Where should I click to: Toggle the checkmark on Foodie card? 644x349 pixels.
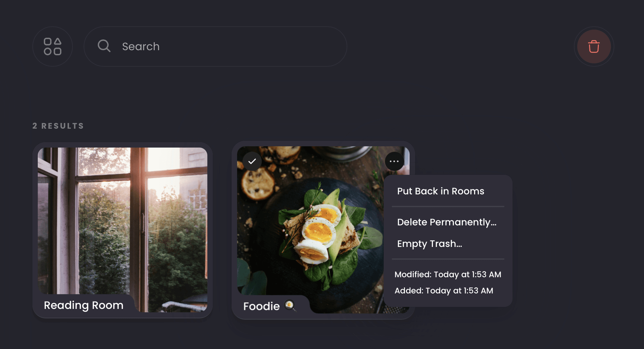252,161
